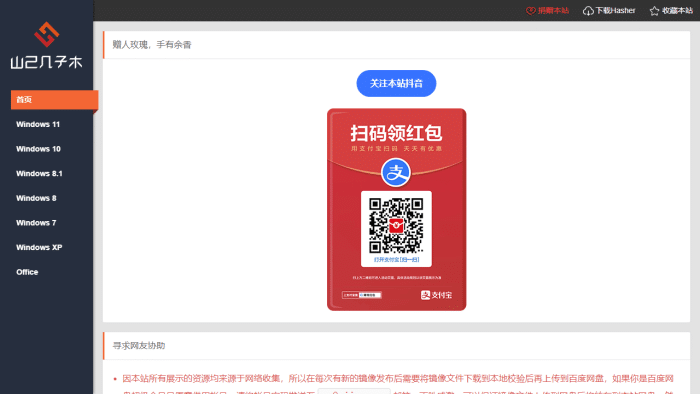Open the Windows 8 sidebar entry
700x394 pixels.
pos(36,198)
